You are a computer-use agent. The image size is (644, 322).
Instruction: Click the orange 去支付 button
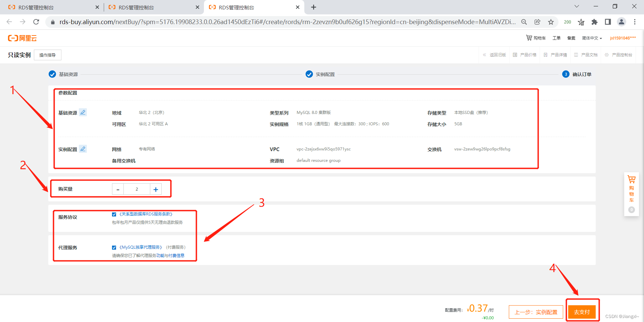[x=582, y=312]
